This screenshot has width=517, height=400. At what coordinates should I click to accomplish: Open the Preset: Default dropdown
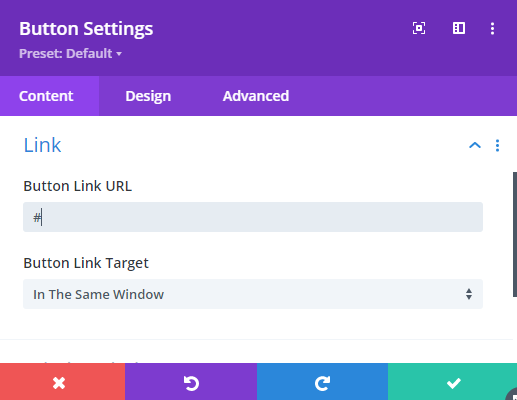[70, 53]
